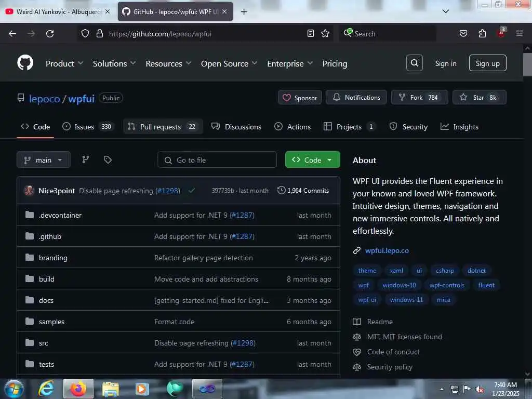
Task: Open the Pricing link
Action: (x=335, y=63)
